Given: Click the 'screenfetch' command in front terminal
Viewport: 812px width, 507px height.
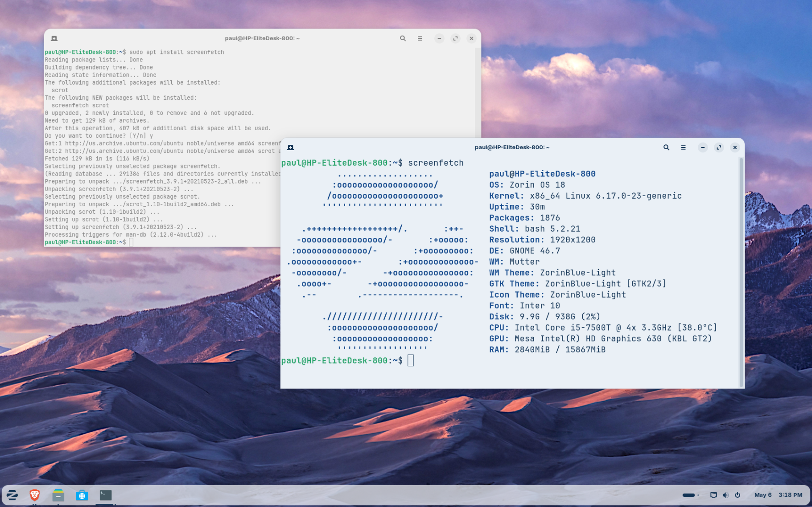Looking at the screenshot, I should point(436,163).
